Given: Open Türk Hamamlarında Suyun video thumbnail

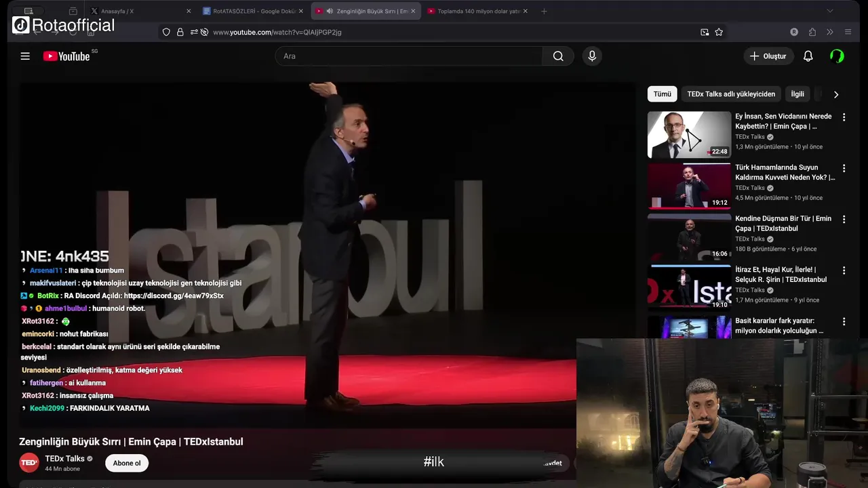Looking at the screenshot, I should click(689, 186).
